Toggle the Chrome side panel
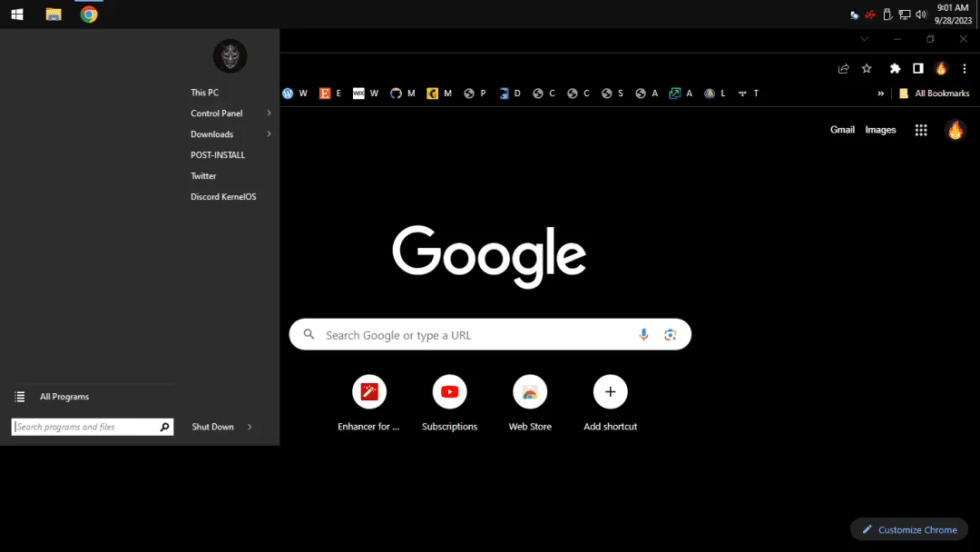Viewport: 980px width, 552px height. point(917,69)
